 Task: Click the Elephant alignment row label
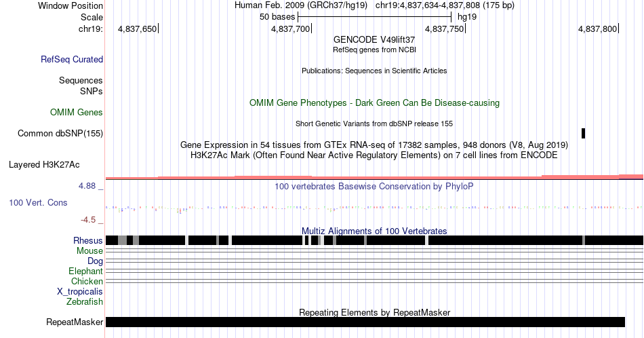click(85, 271)
